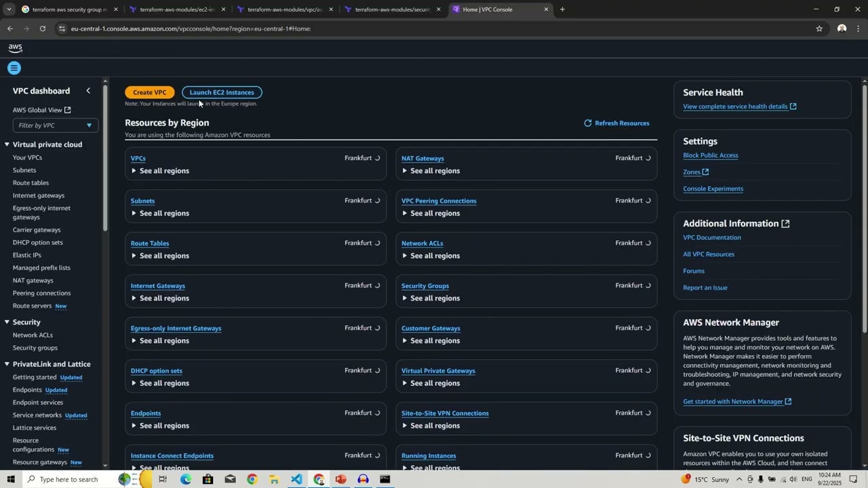Open the Filter by VPC dropdown
868x488 pixels.
pyautogui.click(x=56, y=125)
